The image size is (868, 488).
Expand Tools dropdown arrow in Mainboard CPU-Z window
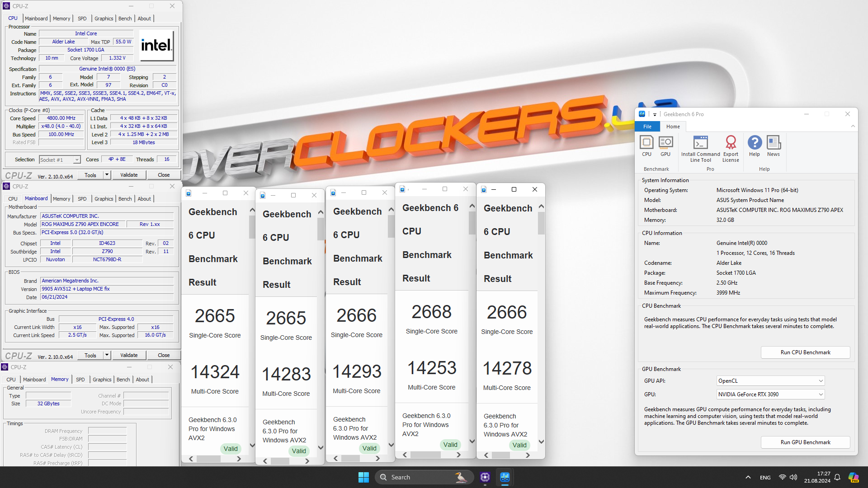coord(107,355)
